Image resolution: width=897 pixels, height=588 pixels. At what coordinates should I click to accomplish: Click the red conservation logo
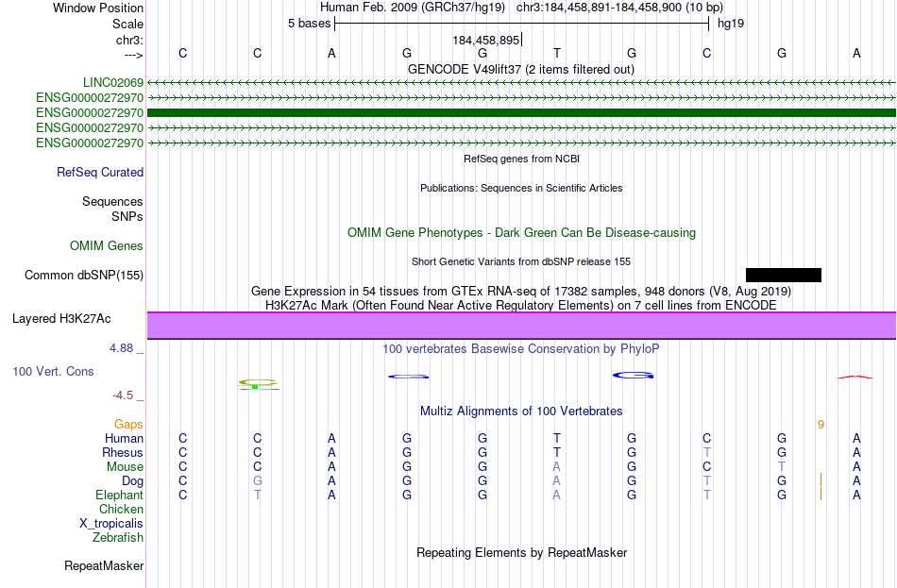[855, 377]
